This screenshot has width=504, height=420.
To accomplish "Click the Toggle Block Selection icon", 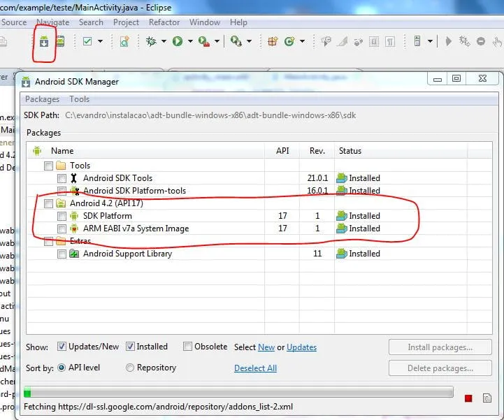I will point(374,41).
